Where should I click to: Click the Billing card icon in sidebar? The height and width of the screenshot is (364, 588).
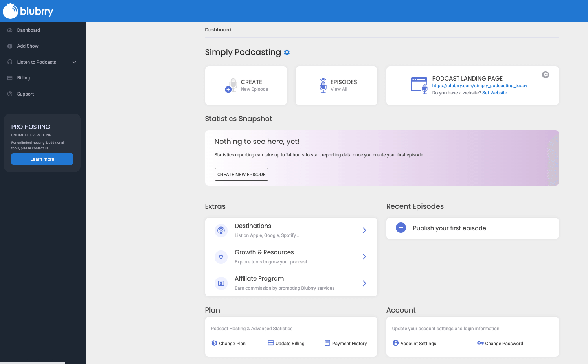click(10, 78)
